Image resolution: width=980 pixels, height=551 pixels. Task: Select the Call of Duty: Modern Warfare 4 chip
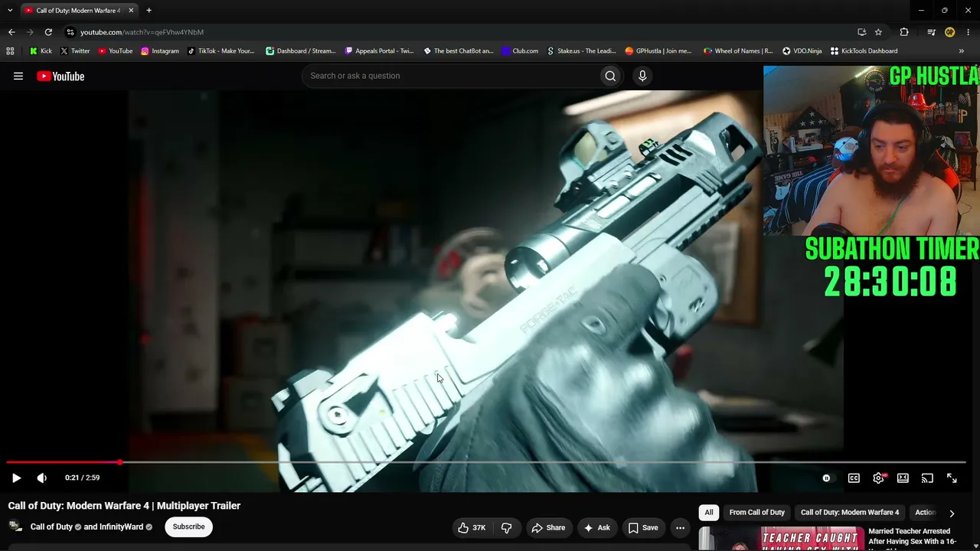850,512
